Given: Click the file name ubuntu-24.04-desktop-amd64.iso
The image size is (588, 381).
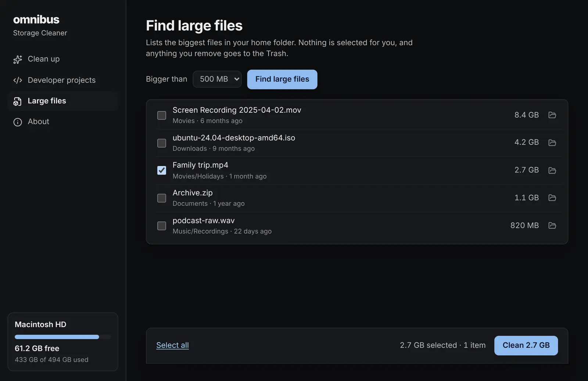Looking at the screenshot, I should [234, 138].
